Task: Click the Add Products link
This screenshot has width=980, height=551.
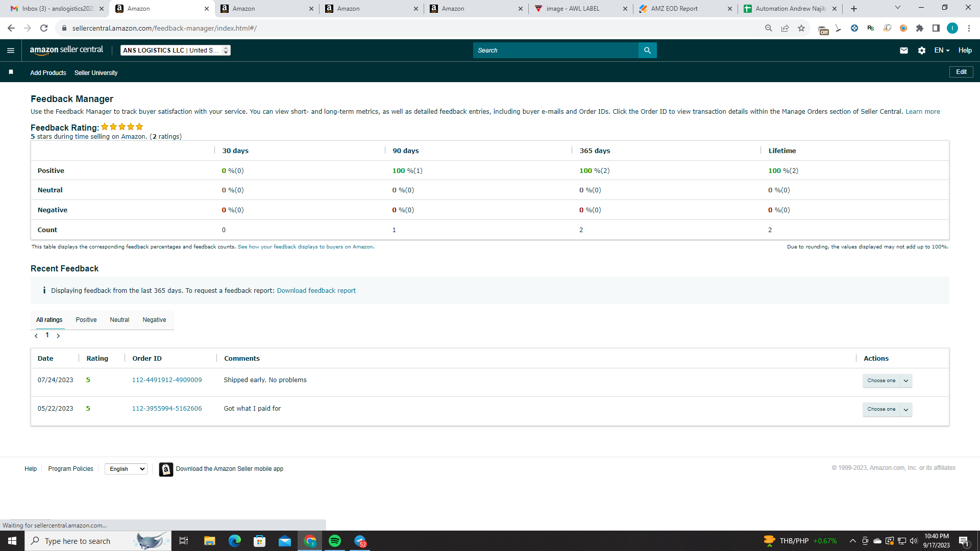Action: (48, 73)
